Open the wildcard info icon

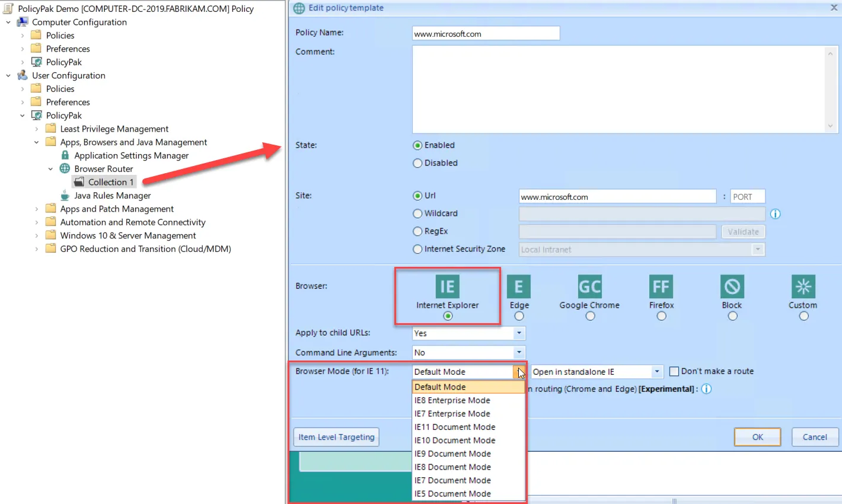pyautogui.click(x=775, y=214)
